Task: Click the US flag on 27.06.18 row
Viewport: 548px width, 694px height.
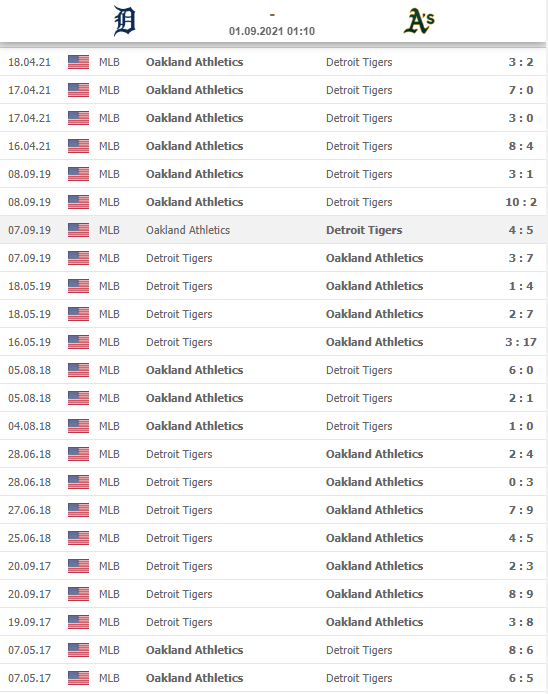Action: [x=78, y=510]
